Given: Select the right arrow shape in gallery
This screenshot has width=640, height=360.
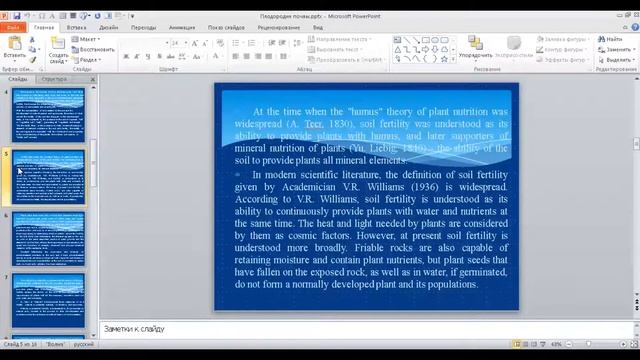Looking at the screenshot, I should click(x=426, y=49).
